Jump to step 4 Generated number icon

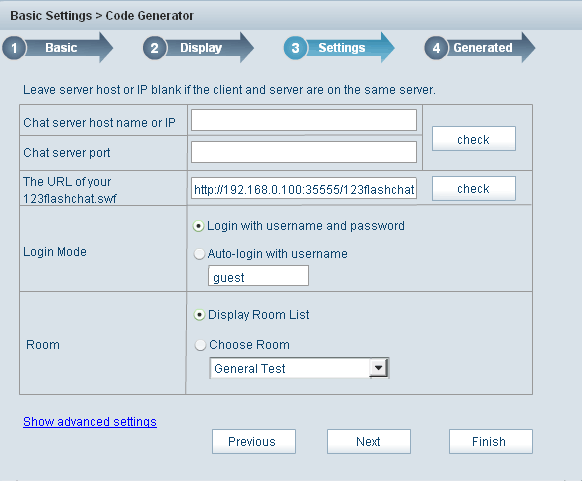(x=436, y=48)
